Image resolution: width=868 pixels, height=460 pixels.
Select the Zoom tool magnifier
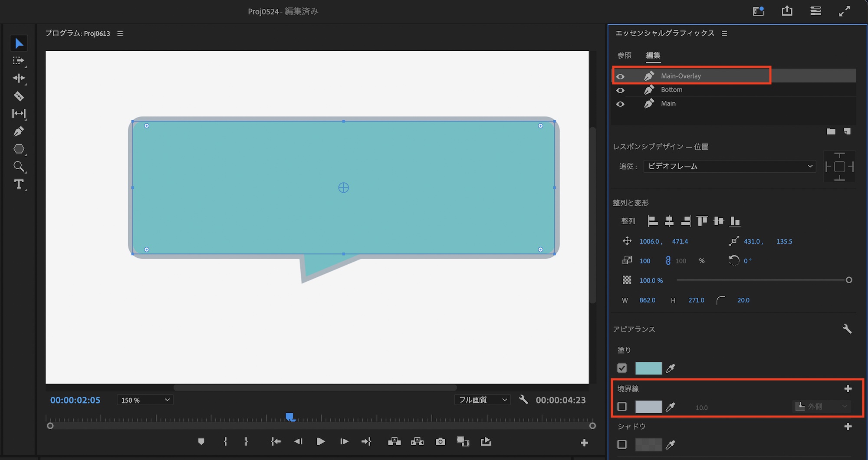19,167
